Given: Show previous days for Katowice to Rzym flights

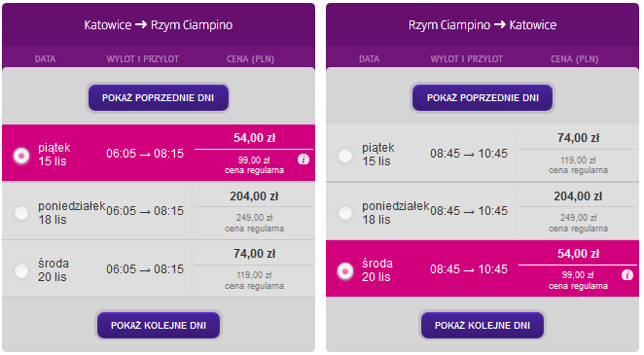Looking at the screenshot, I should click(159, 97).
